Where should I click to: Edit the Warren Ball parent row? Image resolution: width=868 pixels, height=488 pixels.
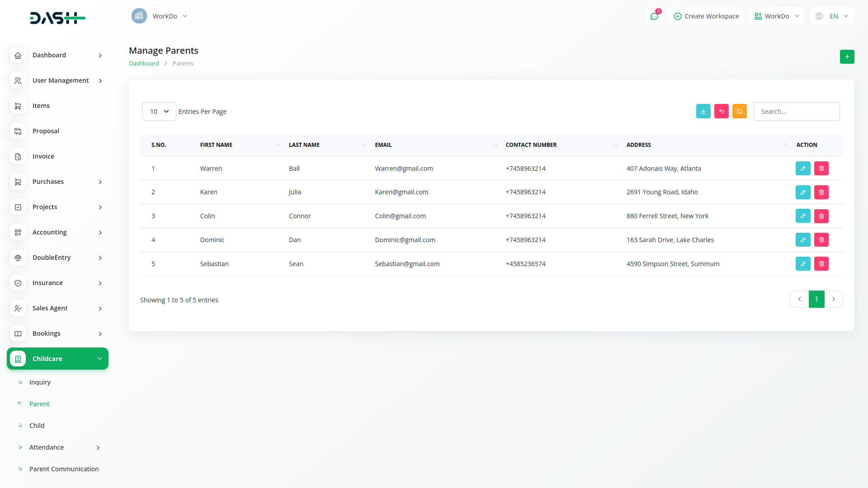tap(802, 169)
